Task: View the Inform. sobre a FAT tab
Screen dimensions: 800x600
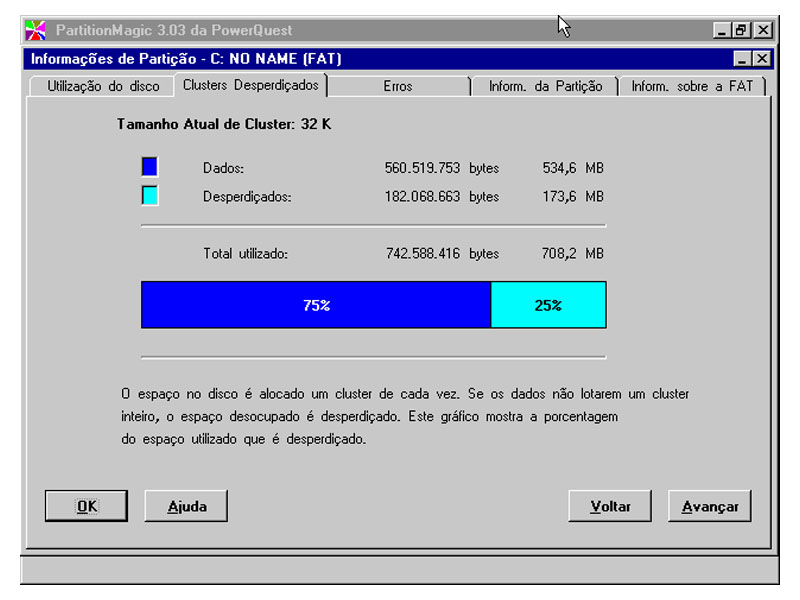Action: (695, 86)
